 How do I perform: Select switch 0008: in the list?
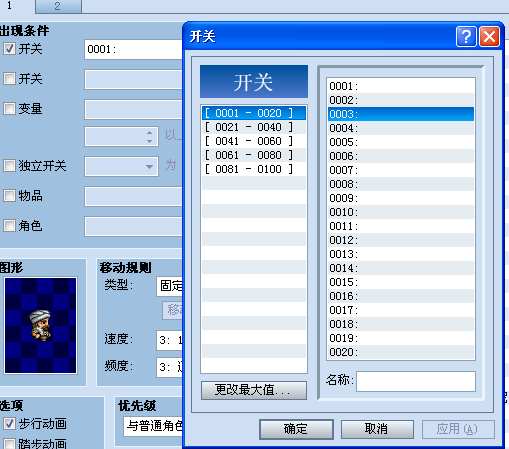401,184
